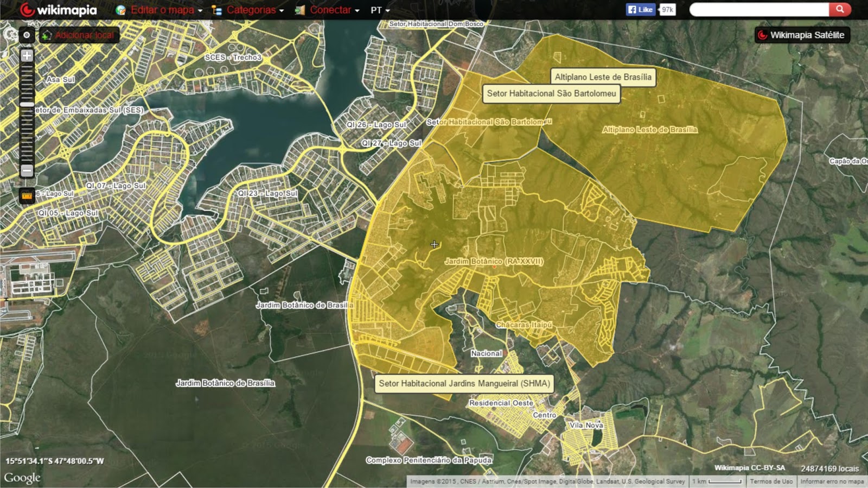Click the Wikimapia logo
Screen dimensions: 868x488
click(x=58, y=10)
